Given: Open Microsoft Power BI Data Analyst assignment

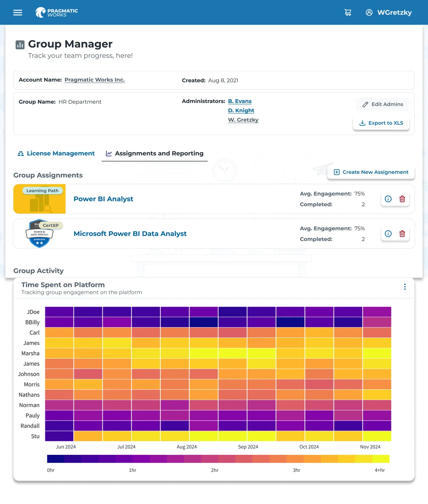Looking at the screenshot, I should click(130, 234).
